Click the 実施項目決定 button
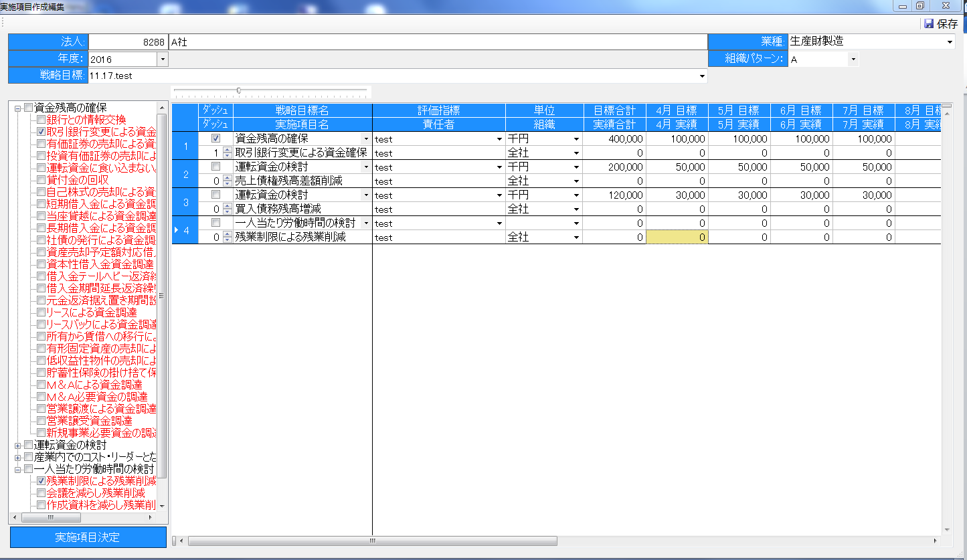The width and height of the screenshot is (967, 560). 88,537
